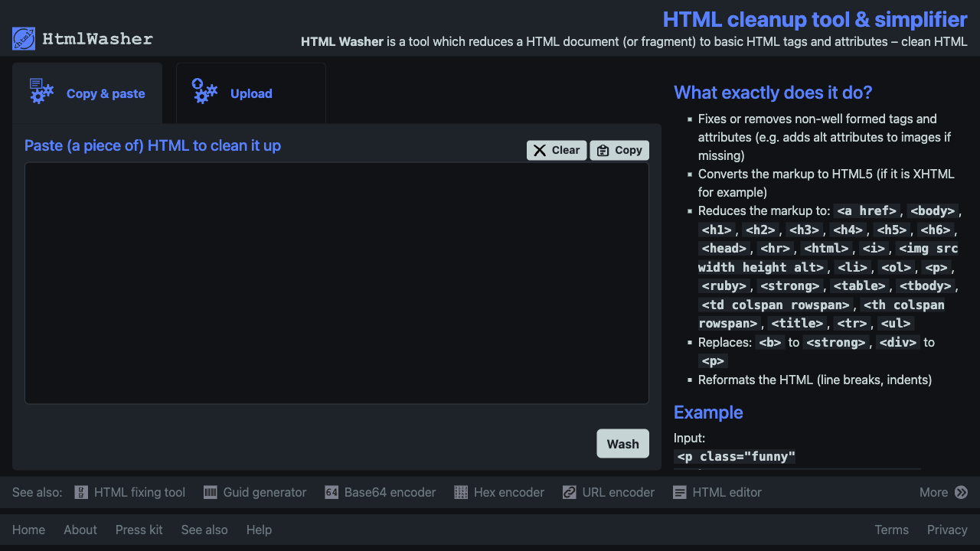Click the More label in See also bar
The width and height of the screenshot is (980, 551).
pos(933,492)
